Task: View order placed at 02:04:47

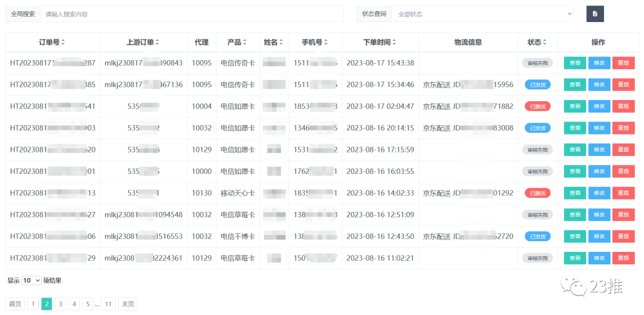Action: pos(575,107)
